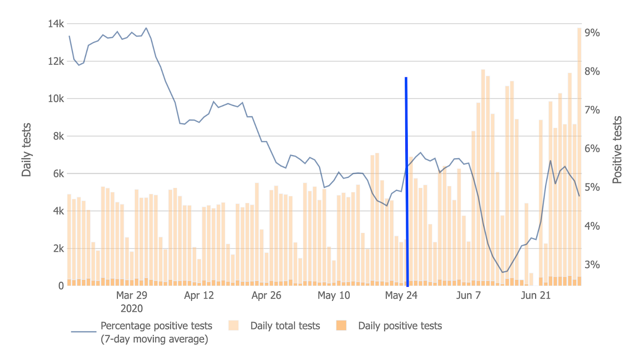Screen dimensions: 644x356
Task: Toggle the Daily positive tests legend label
Action: pyautogui.click(x=400, y=326)
